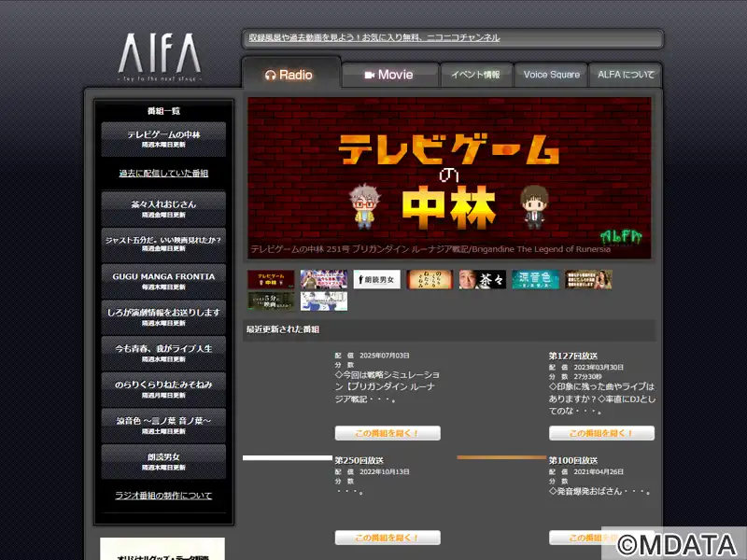Switch to the Movie tab
The height and width of the screenshot is (560, 747).
coord(389,75)
